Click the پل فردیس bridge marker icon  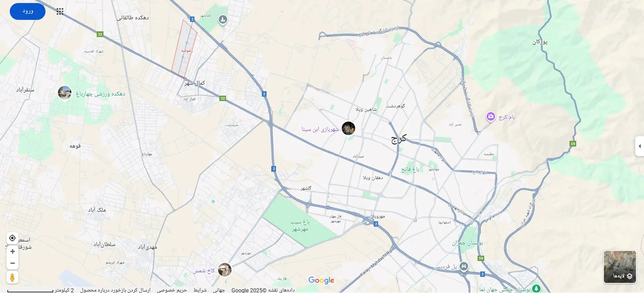464,266
